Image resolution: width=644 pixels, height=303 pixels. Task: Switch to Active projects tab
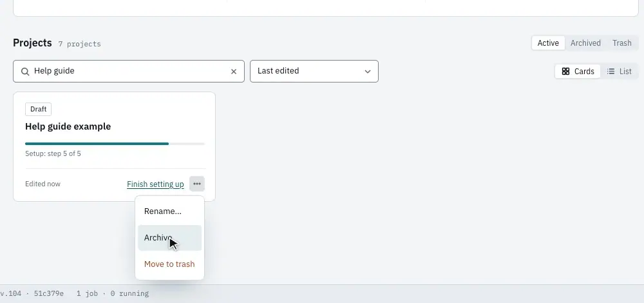(x=548, y=43)
